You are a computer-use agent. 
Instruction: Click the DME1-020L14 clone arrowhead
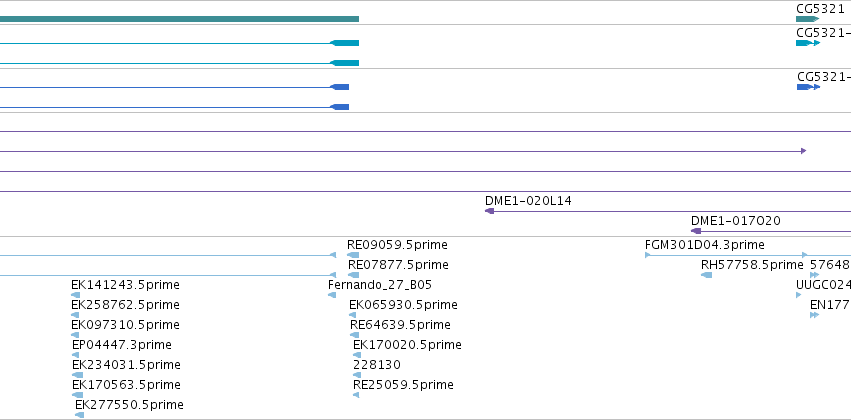[x=490, y=211]
